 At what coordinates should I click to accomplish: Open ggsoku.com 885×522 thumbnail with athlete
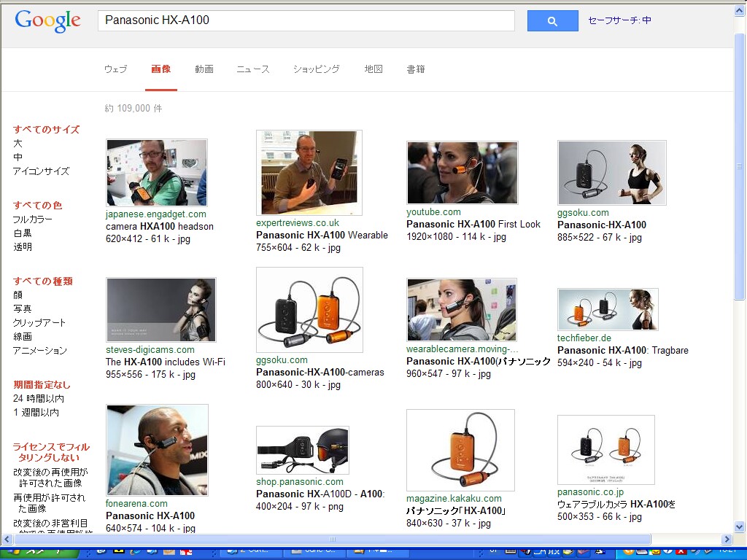coord(612,172)
